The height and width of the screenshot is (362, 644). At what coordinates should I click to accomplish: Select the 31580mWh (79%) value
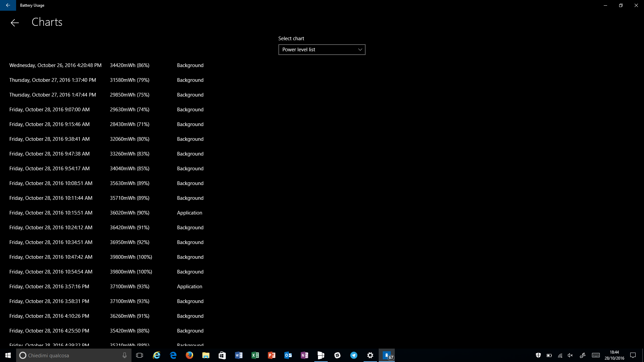(129, 80)
